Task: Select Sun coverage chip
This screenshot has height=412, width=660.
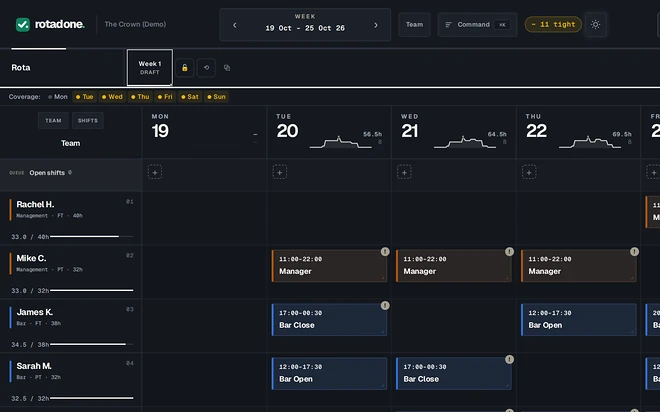Action: click(x=216, y=97)
